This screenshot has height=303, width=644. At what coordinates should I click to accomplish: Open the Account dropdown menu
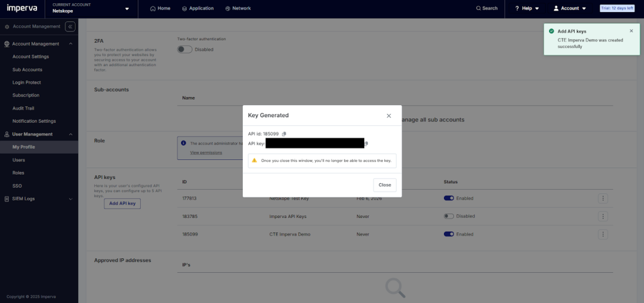[570, 8]
